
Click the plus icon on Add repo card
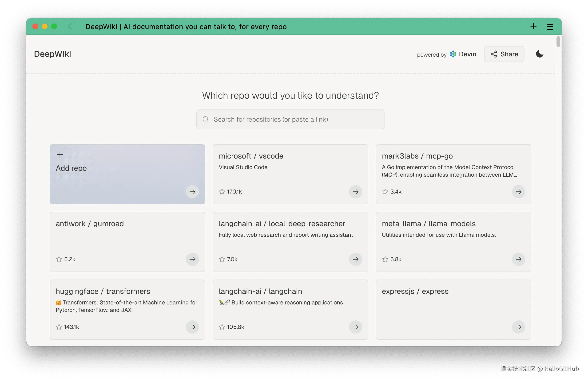pos(60,155)
